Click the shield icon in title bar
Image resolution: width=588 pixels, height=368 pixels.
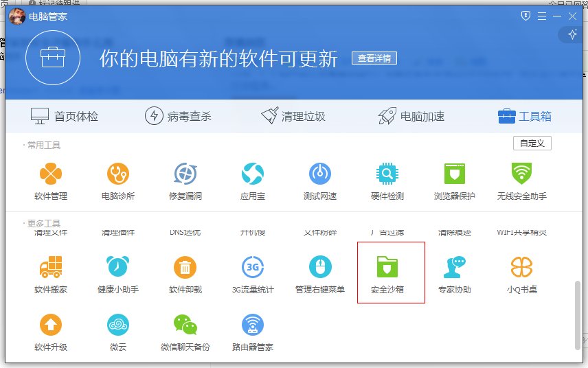tap(525, 16)
